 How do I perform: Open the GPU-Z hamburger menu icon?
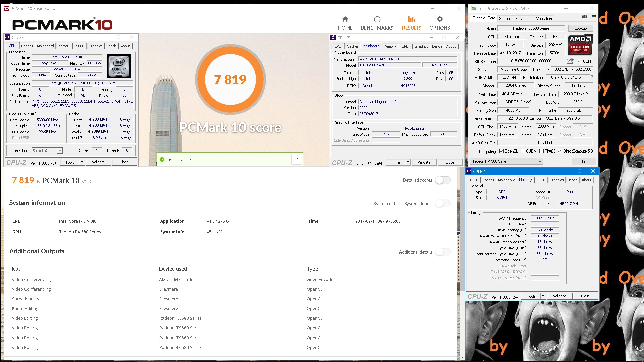[x=594, y=17]
